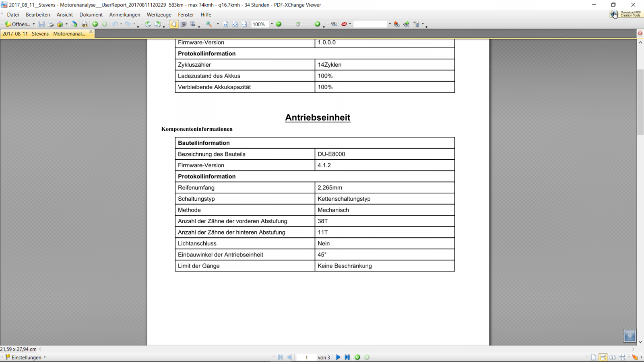Find next match with the green-arrow binoculars icon

coord(407,24)
